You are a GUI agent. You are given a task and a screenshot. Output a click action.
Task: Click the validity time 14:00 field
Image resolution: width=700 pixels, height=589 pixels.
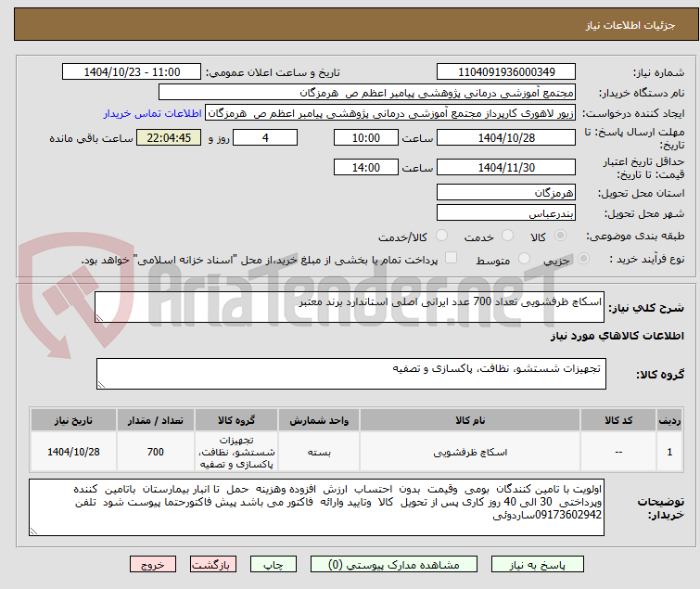tap(365, 167)
